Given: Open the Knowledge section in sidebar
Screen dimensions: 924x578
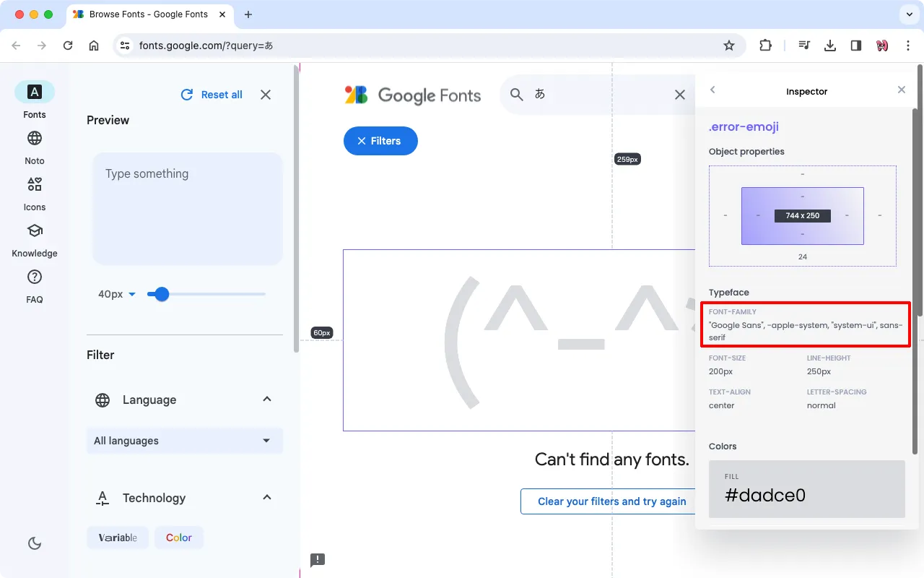Looking at the screenshot, I should click(34, 239).
